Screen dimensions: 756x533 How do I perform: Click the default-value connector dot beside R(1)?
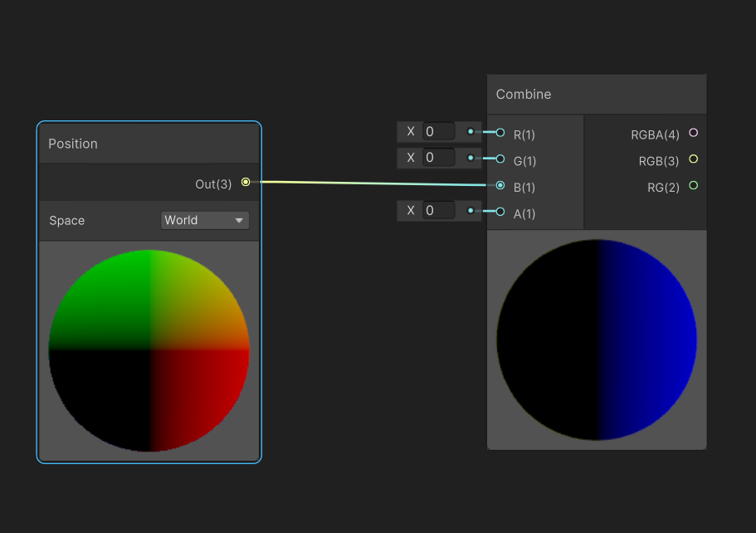pos(471,131)
